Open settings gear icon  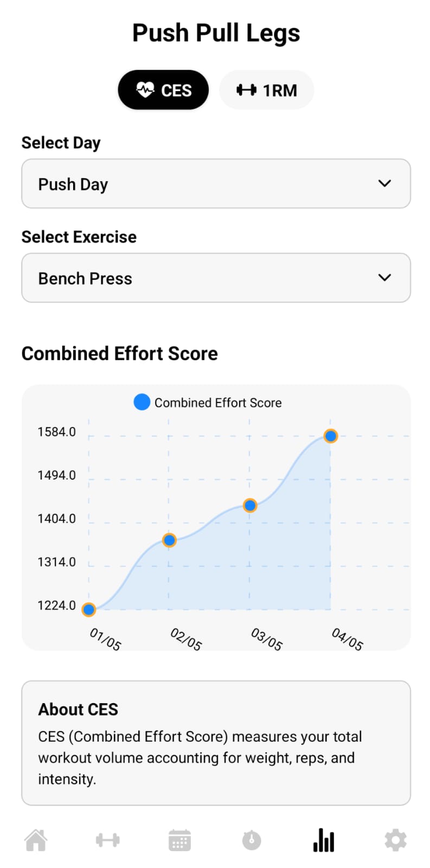point(395,840)
